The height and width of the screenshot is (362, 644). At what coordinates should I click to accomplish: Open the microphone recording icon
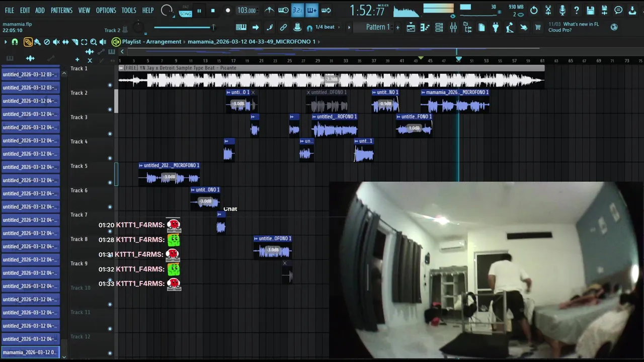point(562,11)
